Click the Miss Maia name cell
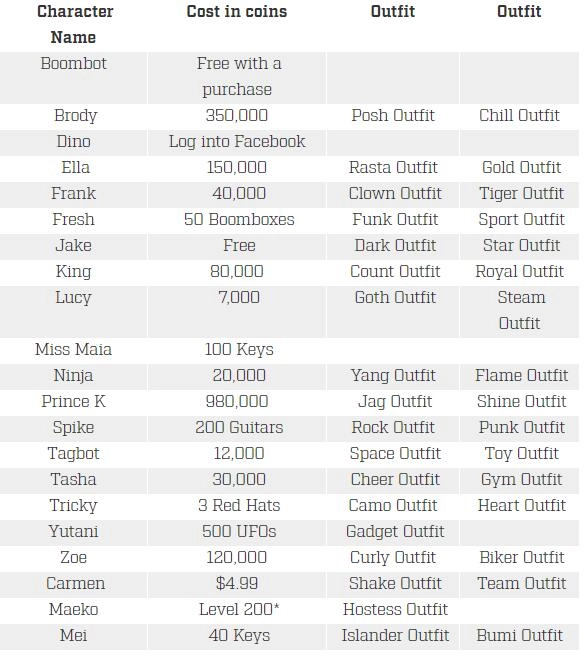 (x=74, y=349)
